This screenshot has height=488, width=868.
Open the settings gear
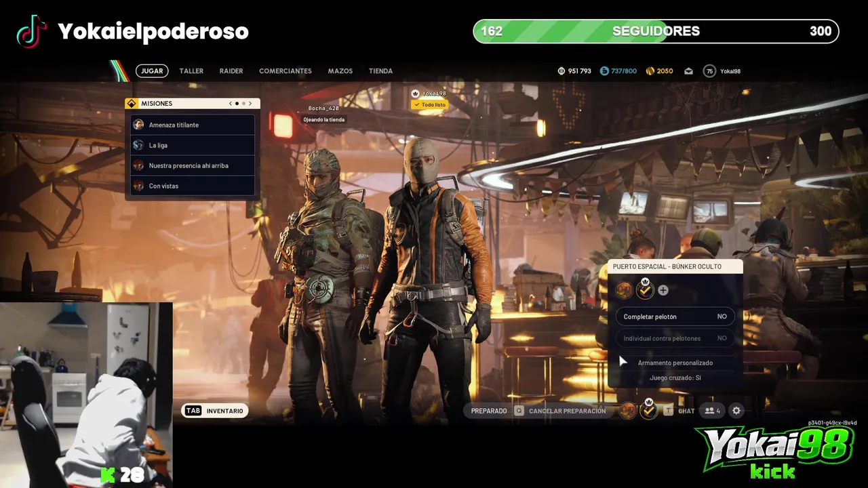tap(736, 411)
